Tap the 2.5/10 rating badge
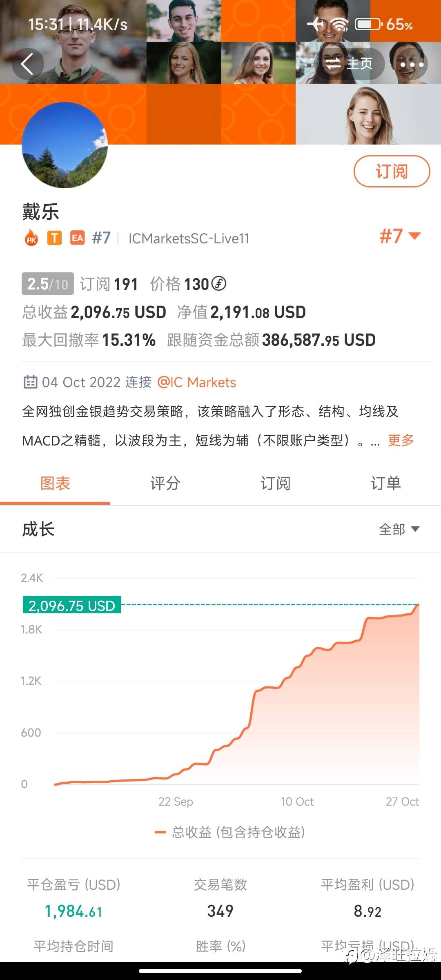The image size is (441, 980). (x=47, y=284)
